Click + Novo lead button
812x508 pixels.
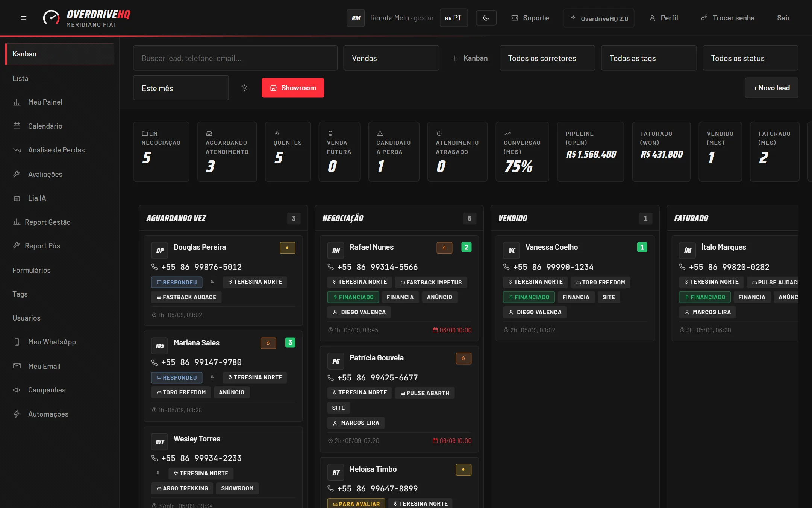point(771,88)
